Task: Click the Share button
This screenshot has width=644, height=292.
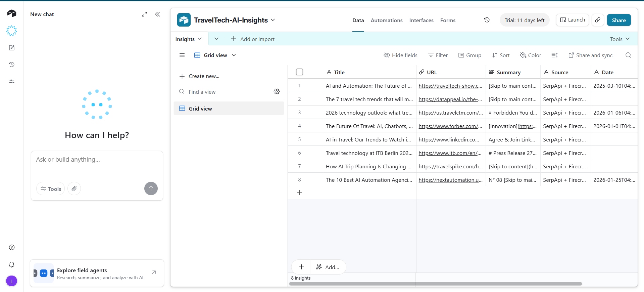Action: (619, 20)
